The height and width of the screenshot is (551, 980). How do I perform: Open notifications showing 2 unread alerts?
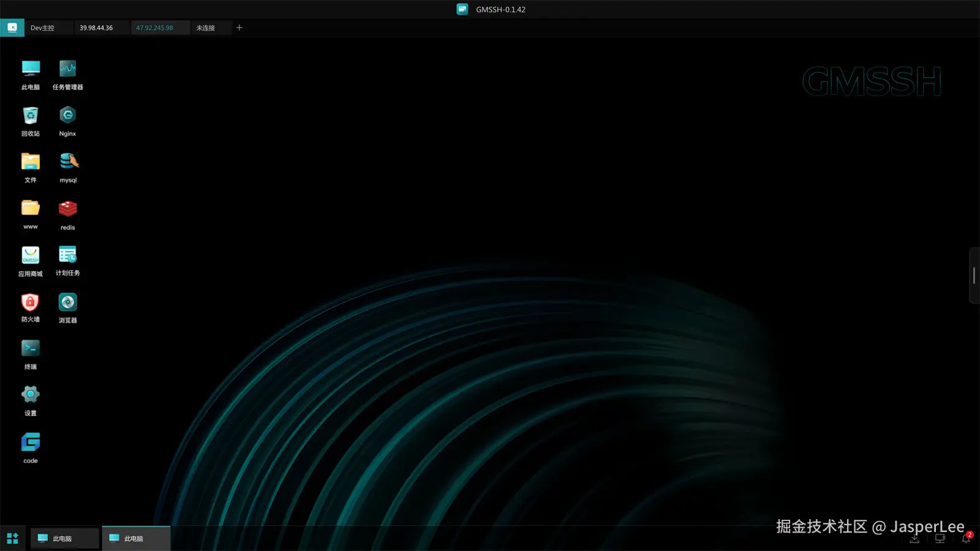click(x=965, y=538)
